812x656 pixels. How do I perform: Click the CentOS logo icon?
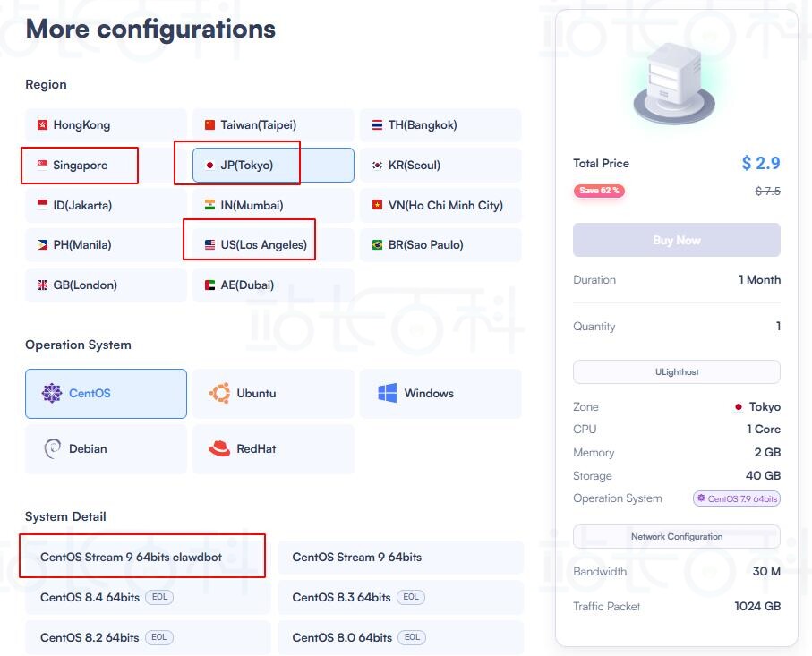point(52,394)
